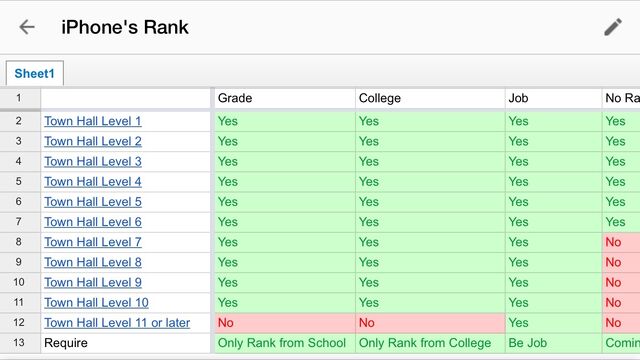Follow the Town Hall Level 10 link
This screenshot has height=360, width=640.
point(96,302)
